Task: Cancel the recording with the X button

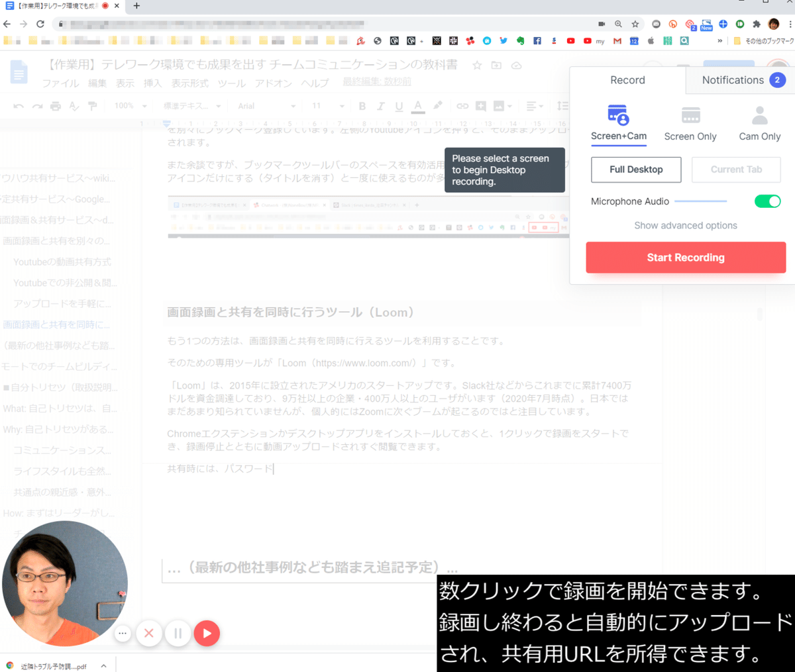Action: [x=148, y=634]
